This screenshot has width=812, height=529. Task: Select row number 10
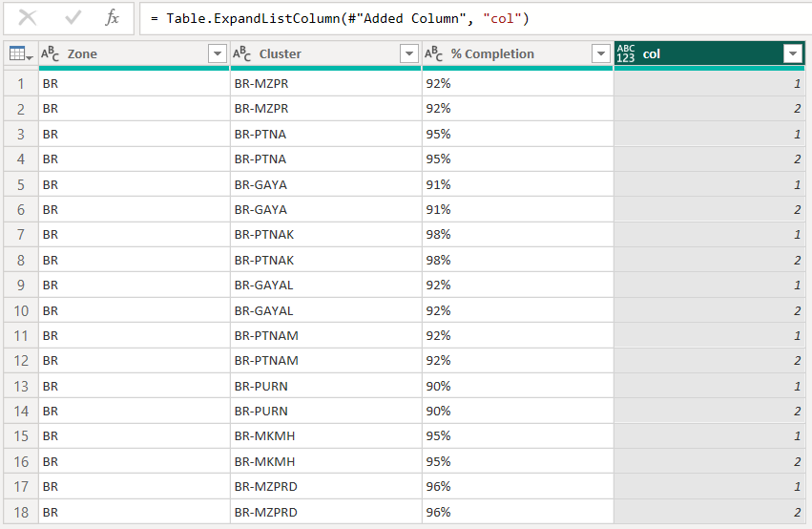21,311
